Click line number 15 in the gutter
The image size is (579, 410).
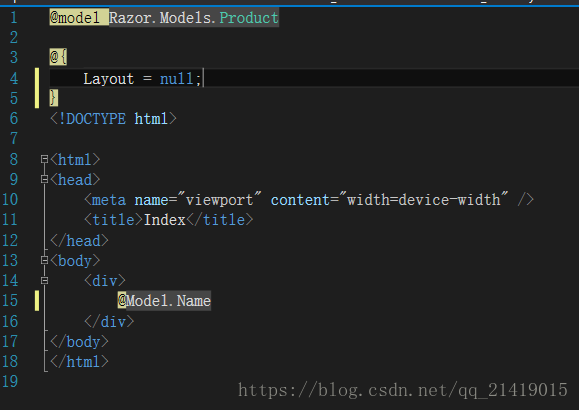tap(10, 301)
